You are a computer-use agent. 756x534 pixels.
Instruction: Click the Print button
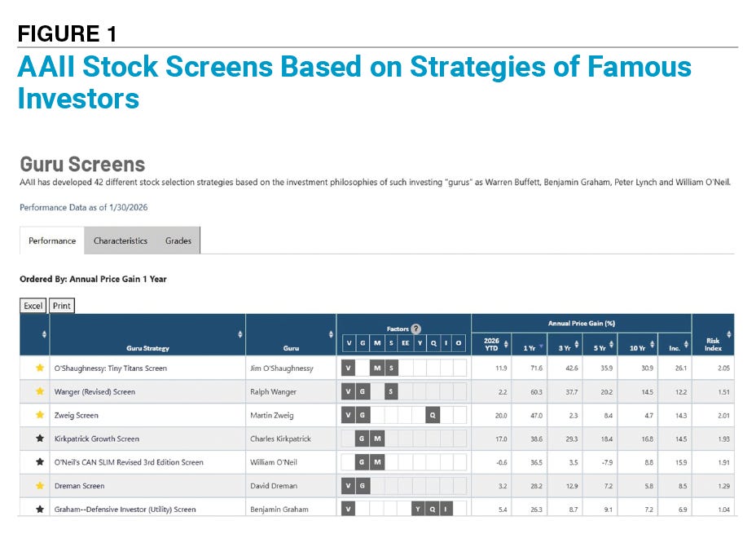pyautogui.click(x=60, y=305)
